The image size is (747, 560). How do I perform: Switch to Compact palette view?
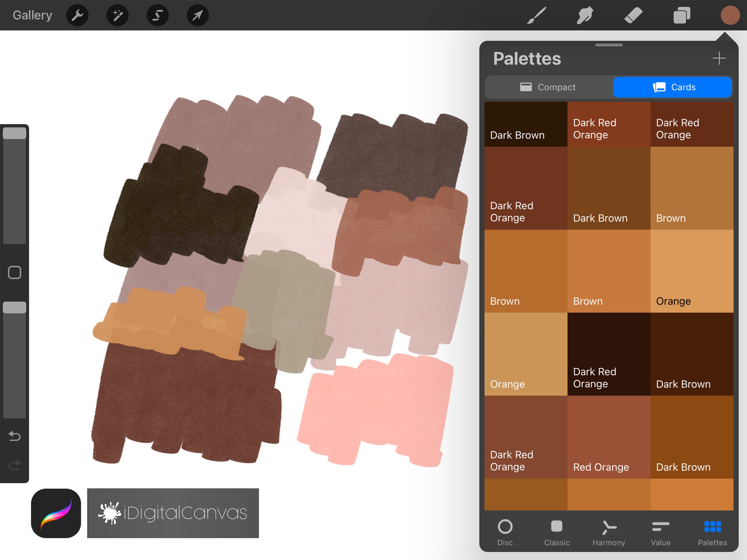pyautogui.click(x=548, y=87)
